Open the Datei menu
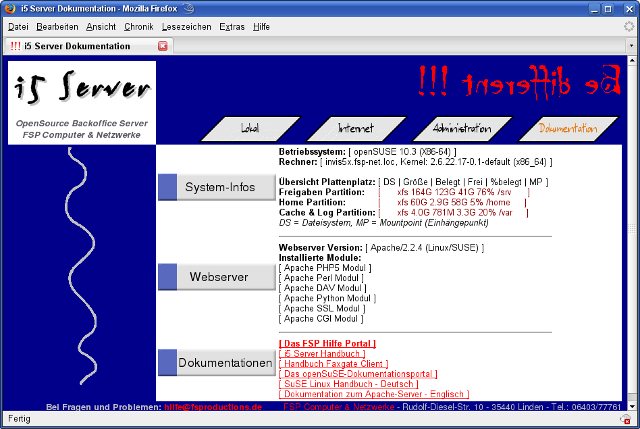 18,27
